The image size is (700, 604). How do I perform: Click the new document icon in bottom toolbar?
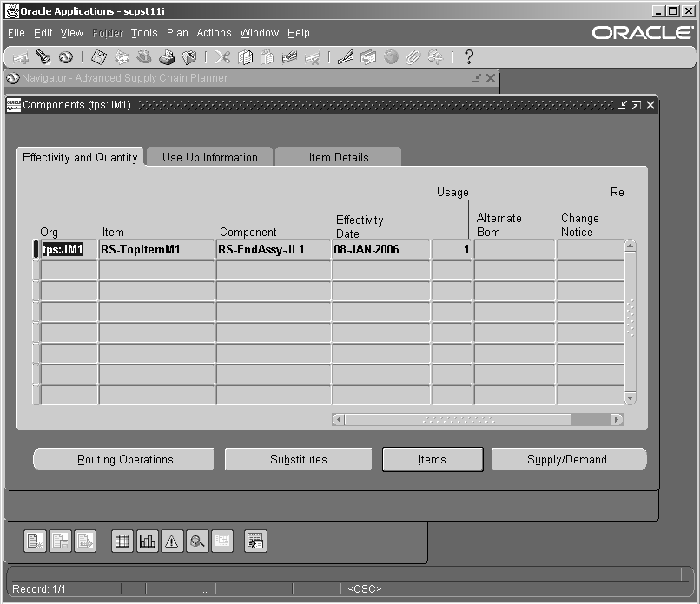click(35, 542)
